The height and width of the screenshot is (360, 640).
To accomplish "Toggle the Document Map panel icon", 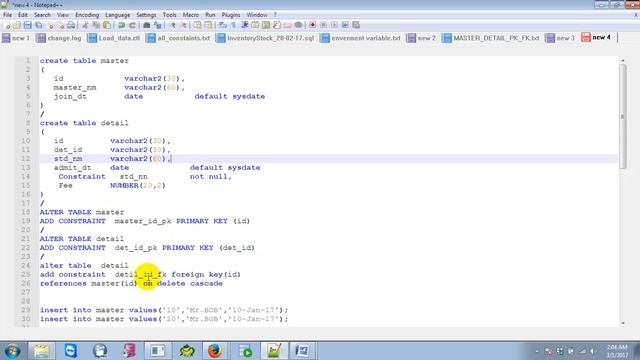I will tap(266, 25).
